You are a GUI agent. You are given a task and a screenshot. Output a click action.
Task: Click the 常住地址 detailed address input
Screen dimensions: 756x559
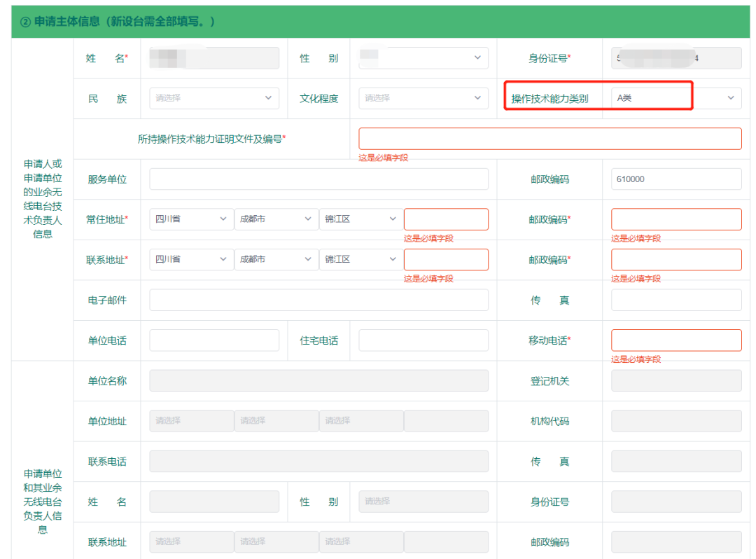point(446,219)
